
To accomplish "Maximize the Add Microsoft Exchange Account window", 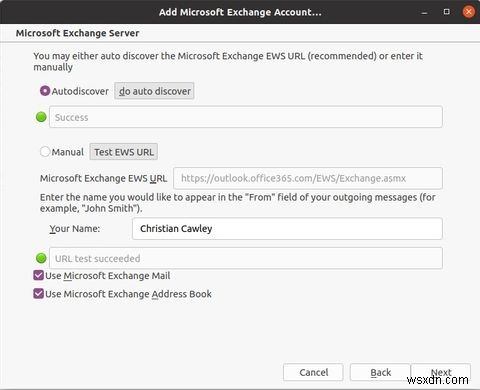I will 447,12.
